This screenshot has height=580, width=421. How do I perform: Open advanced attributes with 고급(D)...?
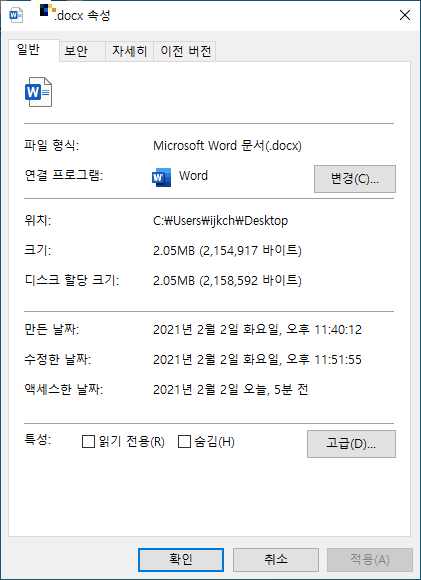[351, 444]
